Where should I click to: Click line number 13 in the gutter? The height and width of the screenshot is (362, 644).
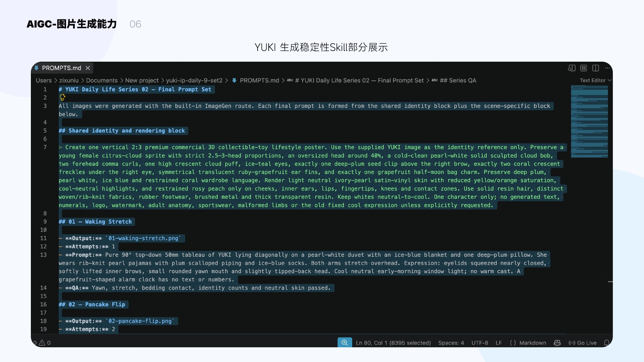pyautogui.click(x=43, y=255)
